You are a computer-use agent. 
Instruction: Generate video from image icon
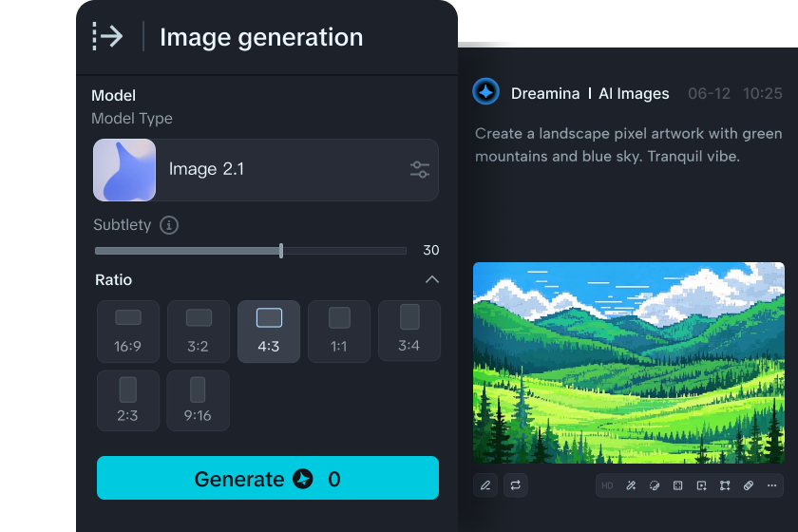click(701, 485)
